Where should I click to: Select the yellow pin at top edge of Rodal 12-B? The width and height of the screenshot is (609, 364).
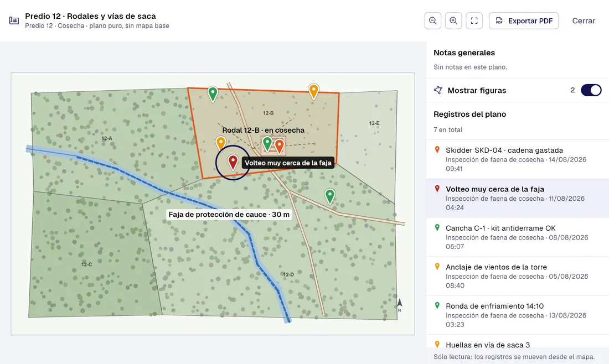pos(313,91)
